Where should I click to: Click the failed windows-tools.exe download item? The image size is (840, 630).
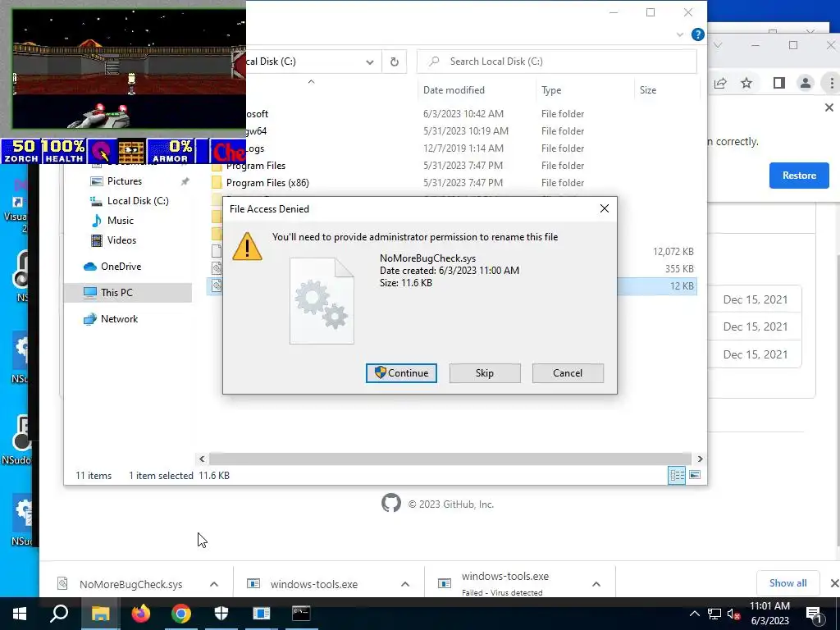(x=504, y=583)
